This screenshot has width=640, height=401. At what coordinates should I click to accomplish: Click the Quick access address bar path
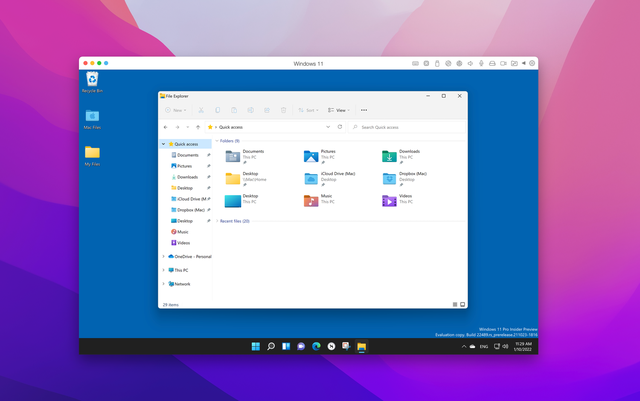coord(231,127)
